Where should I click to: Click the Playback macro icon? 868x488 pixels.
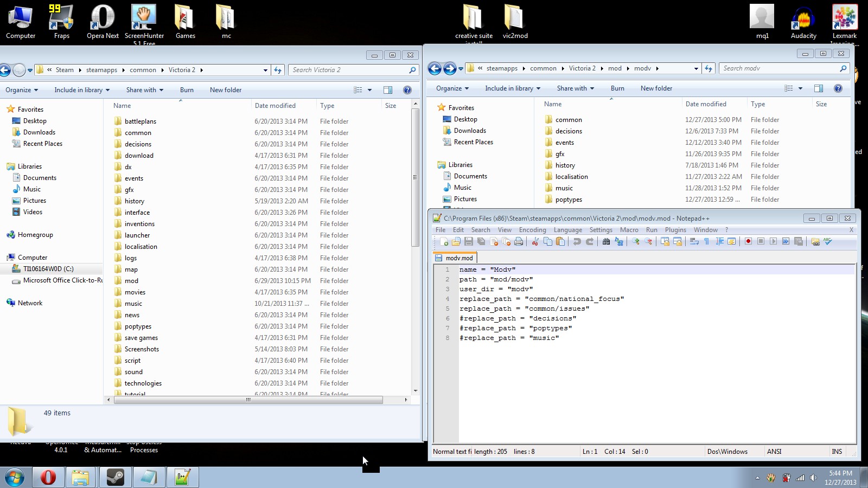pyautogui.click(x=774, y=242)
